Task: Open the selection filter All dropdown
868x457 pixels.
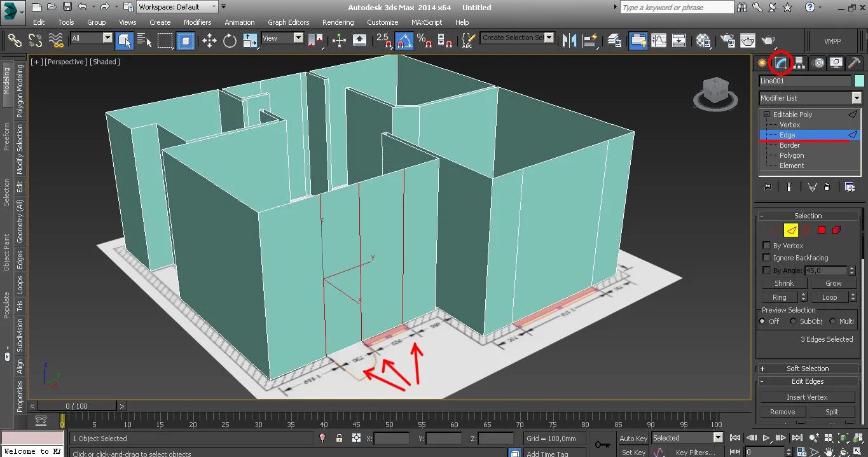Action: (107, 38)
